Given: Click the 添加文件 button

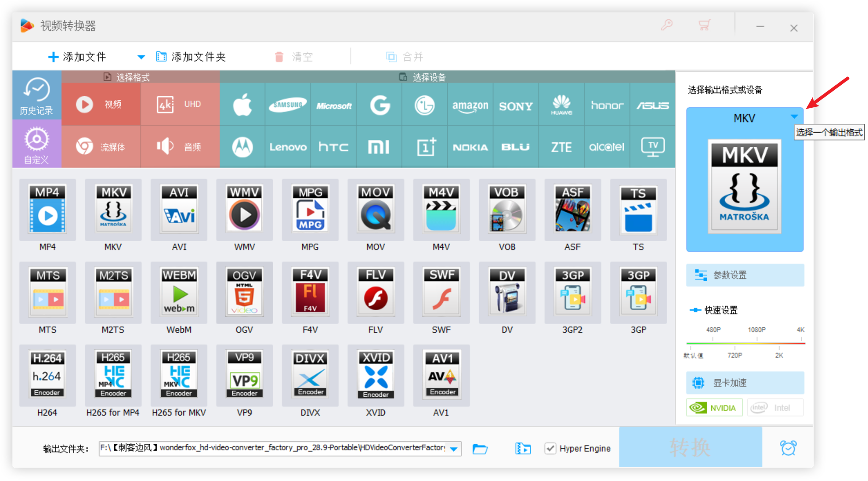Looking at the screenshot, I should click(x=77, y=57).
